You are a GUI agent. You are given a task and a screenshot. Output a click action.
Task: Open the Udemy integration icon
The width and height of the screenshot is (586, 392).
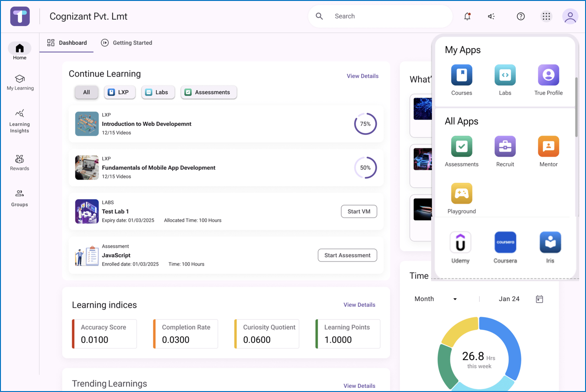(460, 248)
